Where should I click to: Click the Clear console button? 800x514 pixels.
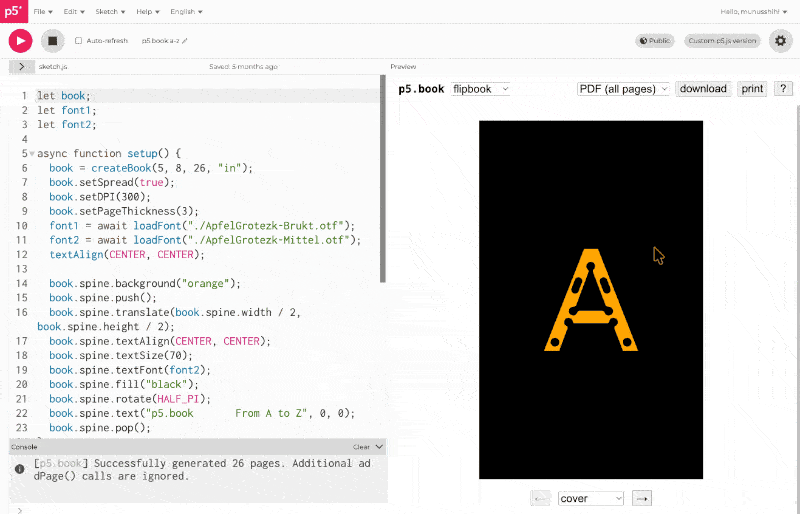[x=361, y=447]
